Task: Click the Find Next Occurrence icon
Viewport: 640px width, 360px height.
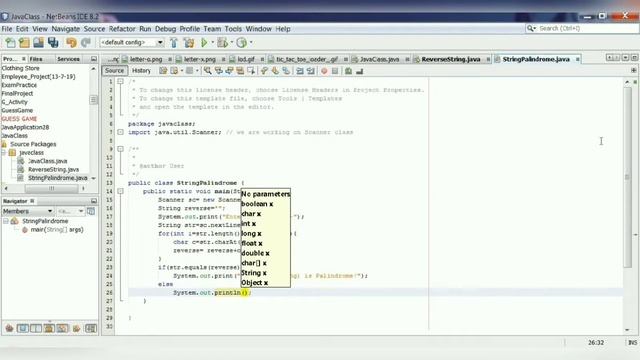Action: [x=229, y=71]
